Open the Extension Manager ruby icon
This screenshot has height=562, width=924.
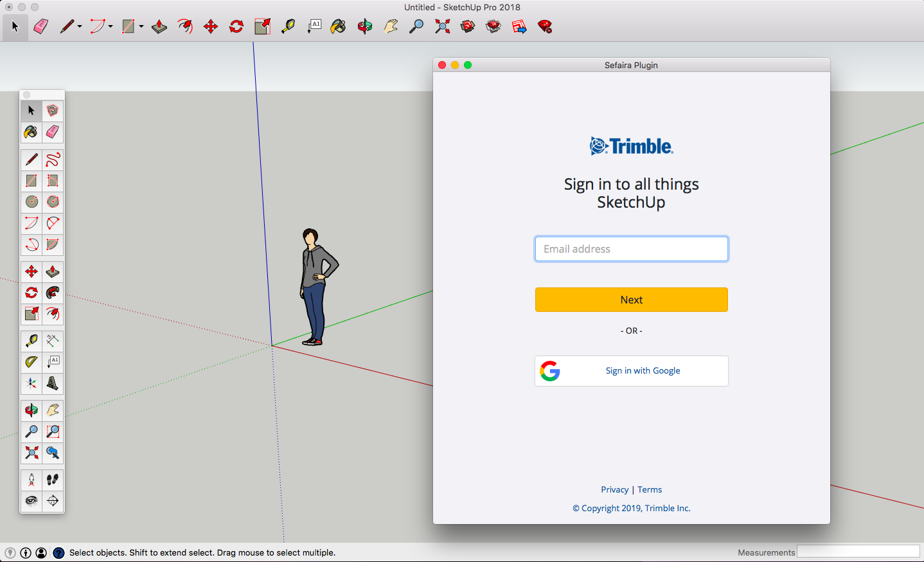point(545,26)
